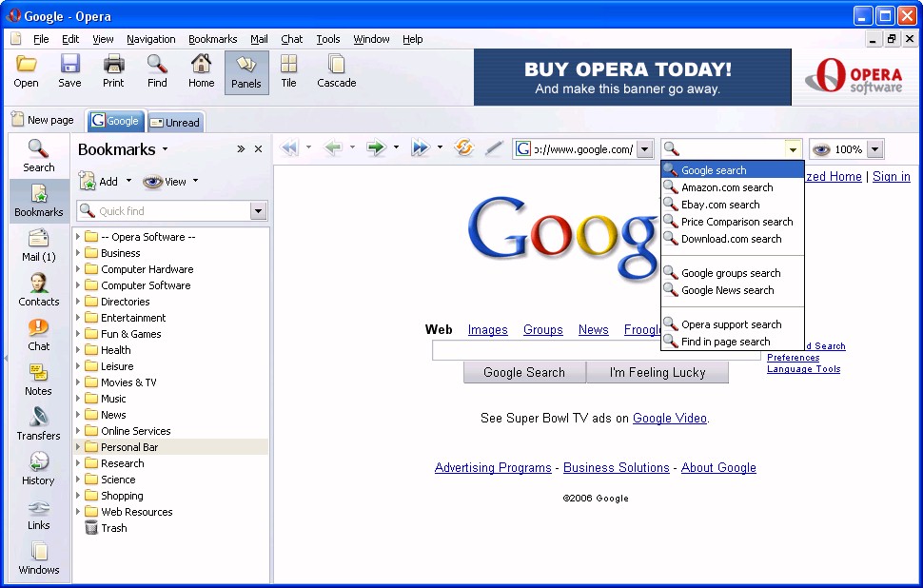Expand the Computer Hardware folder
Screen dimensions: 923x588
tap(78, 269)
